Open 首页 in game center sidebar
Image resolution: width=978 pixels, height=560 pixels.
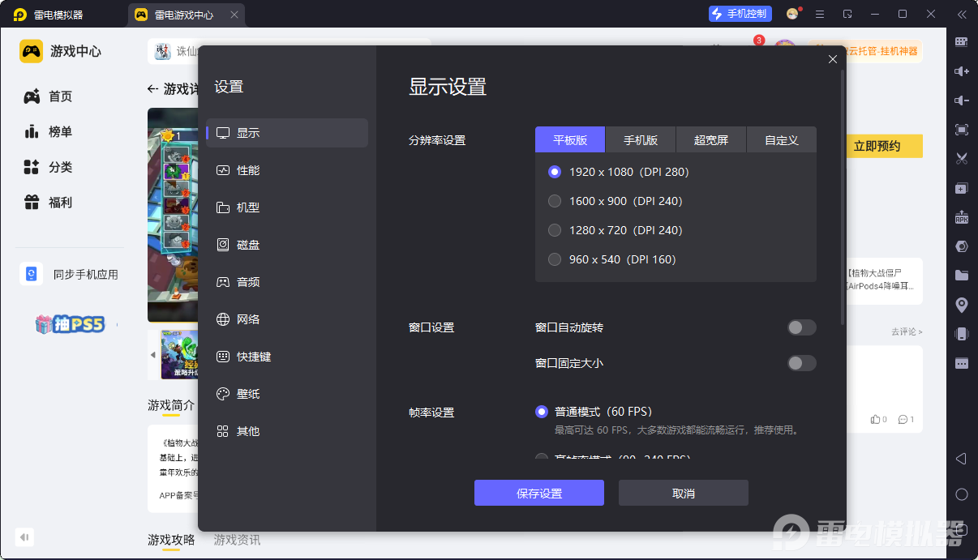coord(49,96)
